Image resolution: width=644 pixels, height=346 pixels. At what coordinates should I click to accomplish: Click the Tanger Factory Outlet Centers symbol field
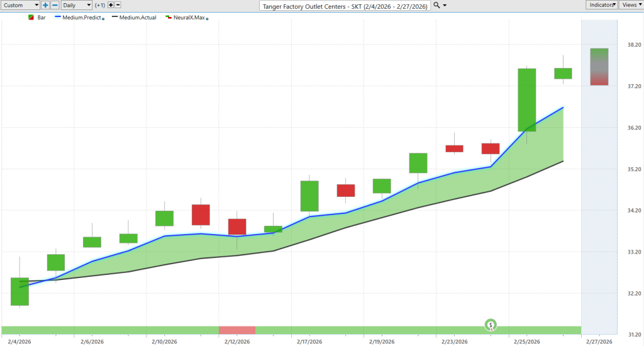[345, 6]
